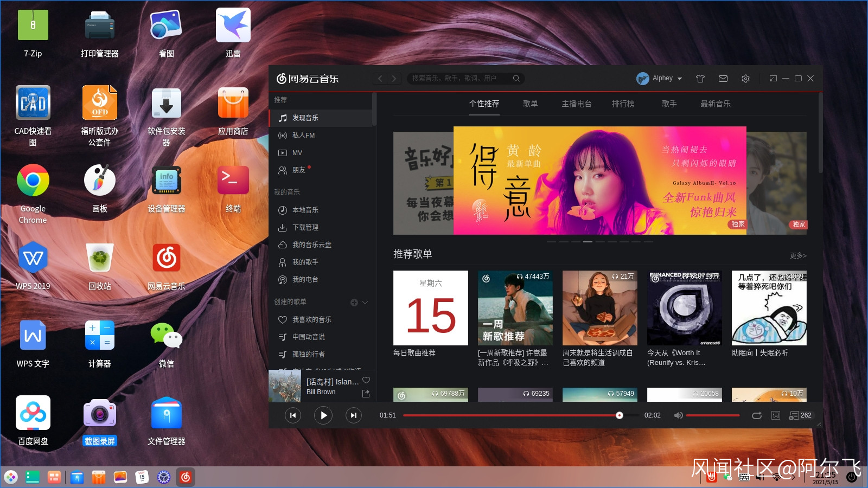
Task: Open 本地音乐 in the sidebar
Action: coord(321,210)
